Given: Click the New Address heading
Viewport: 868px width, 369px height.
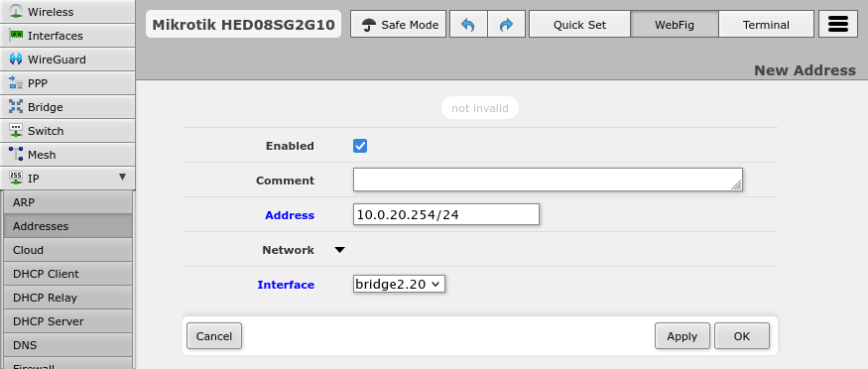Looking at the screenshot, I should point(805,70).
